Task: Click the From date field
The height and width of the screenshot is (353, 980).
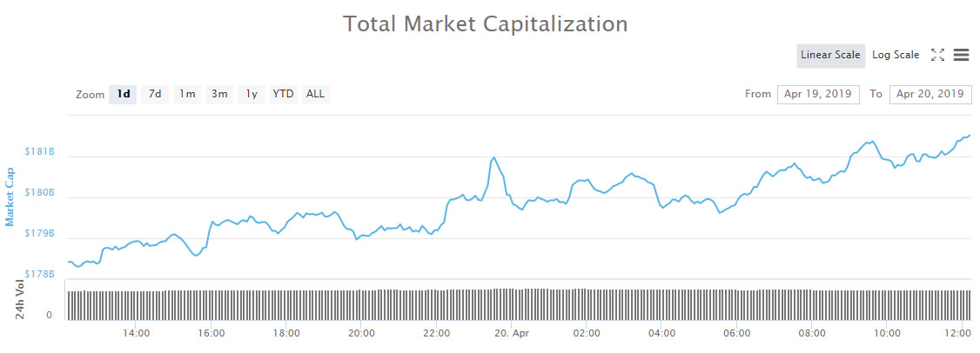Action: pos(818,94)
